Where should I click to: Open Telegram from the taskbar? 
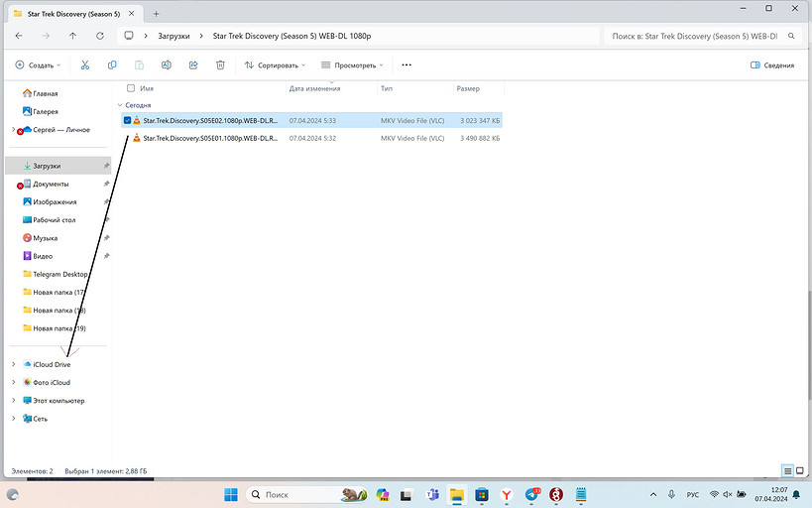pos(531,494)
